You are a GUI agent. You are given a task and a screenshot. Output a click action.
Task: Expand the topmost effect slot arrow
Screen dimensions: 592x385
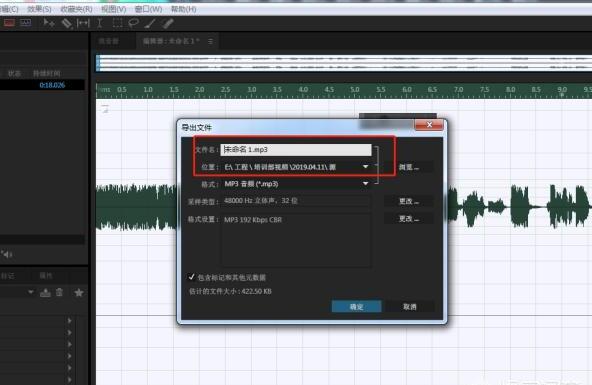point(69,320)
